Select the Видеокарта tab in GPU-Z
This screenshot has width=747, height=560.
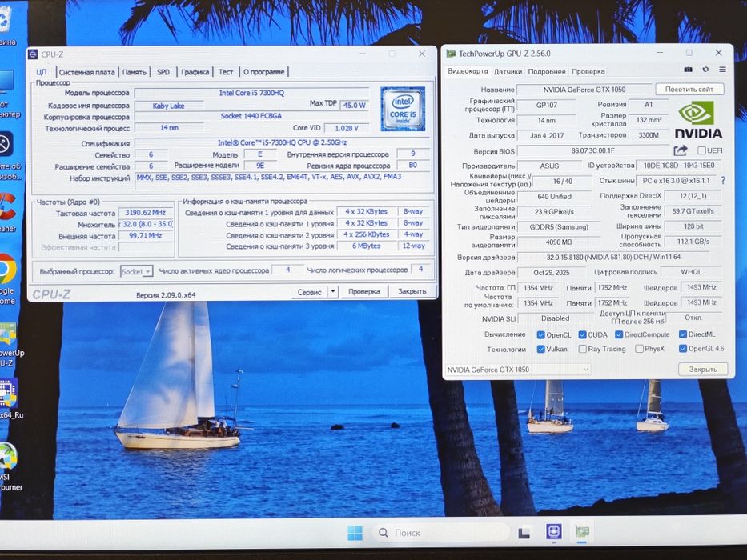pyautogui.click(x=468, y=71)
